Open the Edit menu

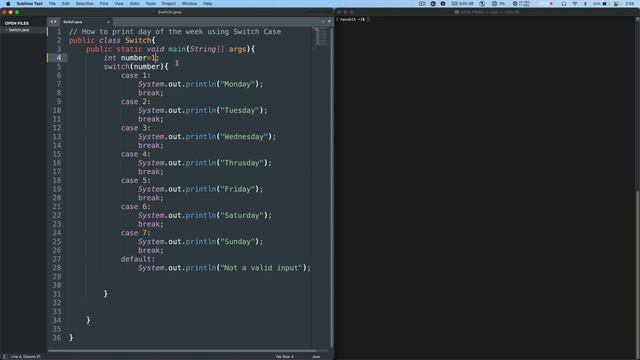click(66, 4)
